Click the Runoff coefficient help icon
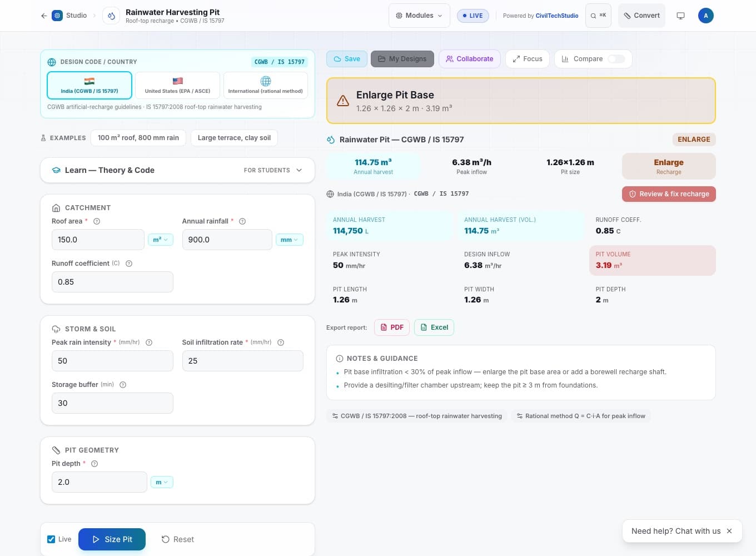This screenshot has width=756, height=556. click(x=129, y=264)
